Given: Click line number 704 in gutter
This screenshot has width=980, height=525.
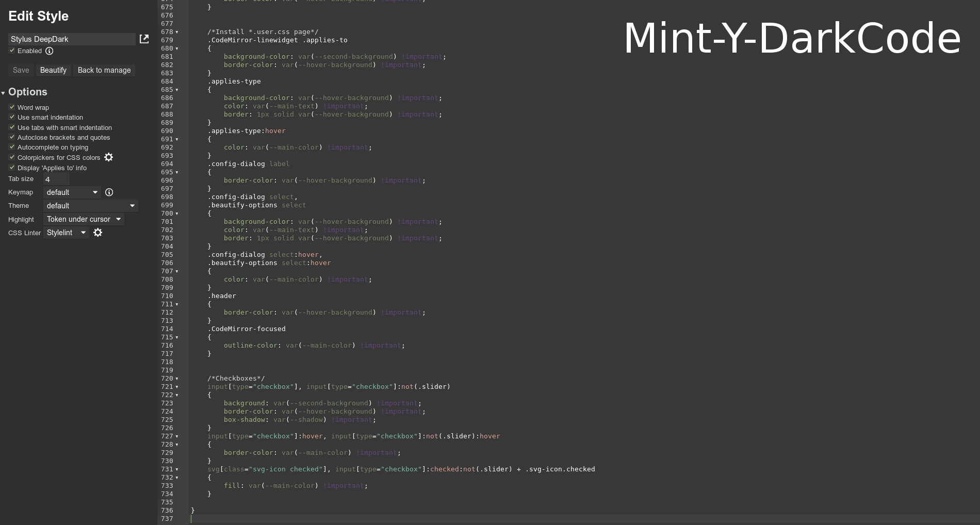Looking at the screenshot, I should pos(167,247).
